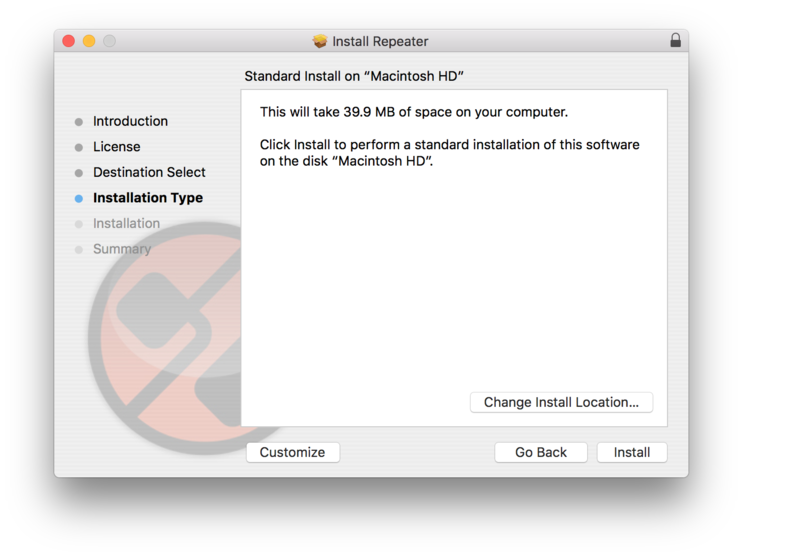This screenshot has width=800, height=552.
Task: Click the bullet next to License
Action: 79,147
